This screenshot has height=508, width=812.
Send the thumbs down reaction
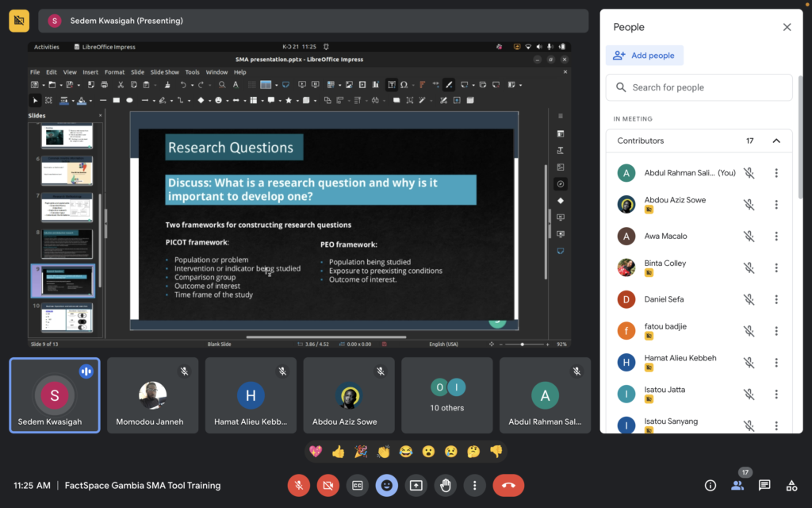click(496, 452)
